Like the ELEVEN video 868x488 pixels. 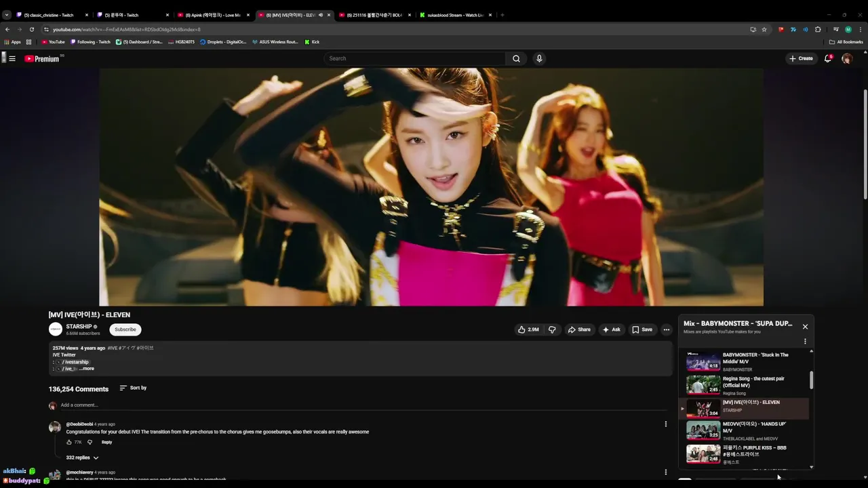pyautogui.click(x=528, y=329)
